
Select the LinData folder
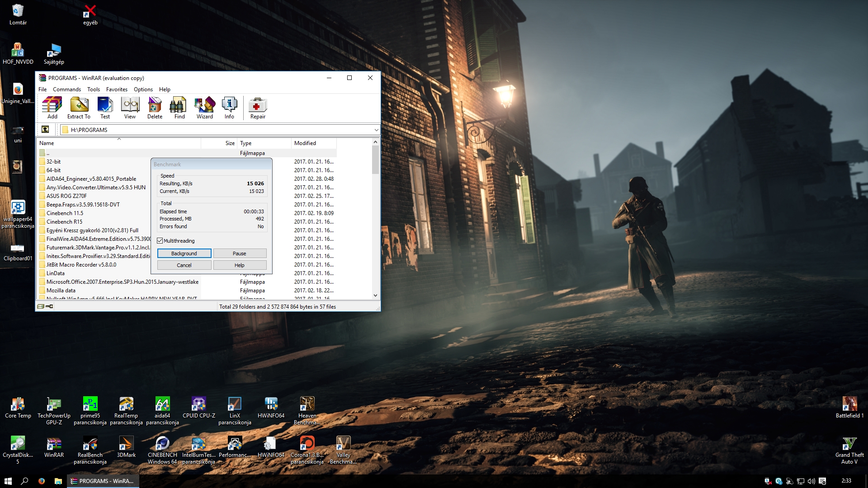55,273
